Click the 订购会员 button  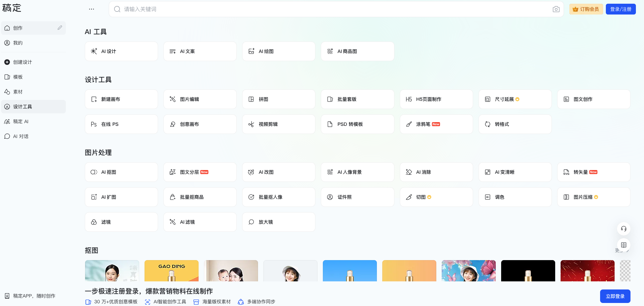point(586,9)
